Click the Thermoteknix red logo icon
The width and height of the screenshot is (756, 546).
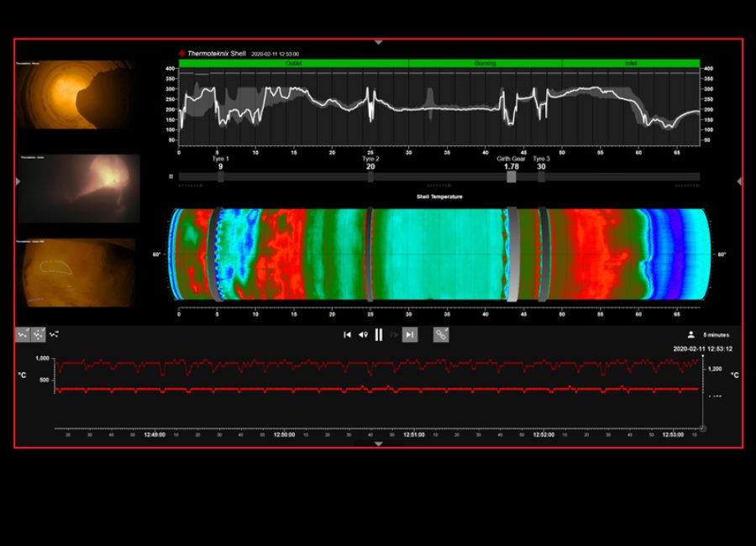[x=181, y=53]
